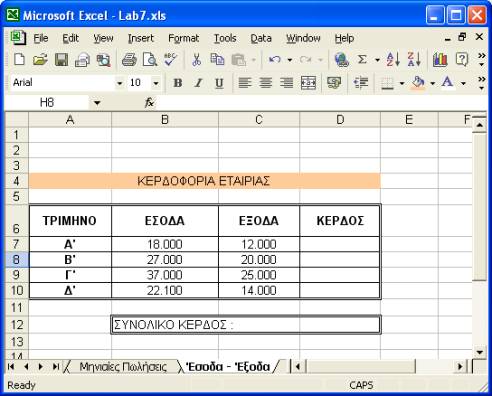Toggle Underline formatting
Screen dimensions: 492x396
(x=219, y=83)
